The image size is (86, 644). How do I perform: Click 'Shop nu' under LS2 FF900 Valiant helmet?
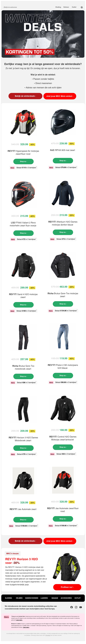coord(23,233)
